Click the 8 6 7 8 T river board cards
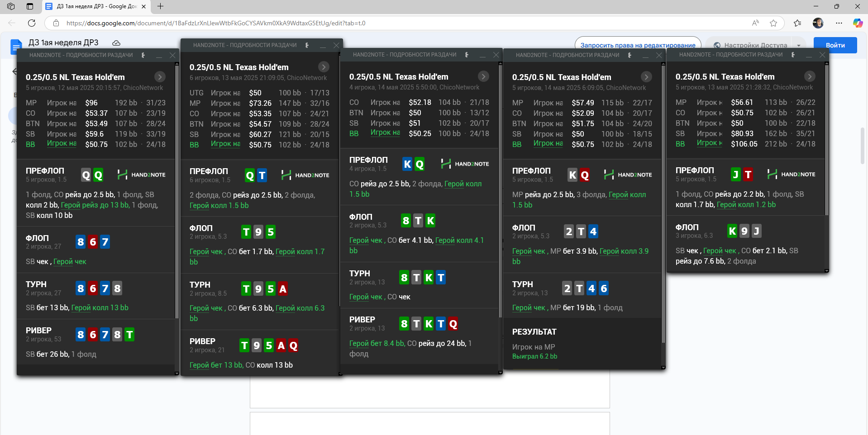This screenshot has height=435, width=868. pyautogui.click(x=105, y=335)
